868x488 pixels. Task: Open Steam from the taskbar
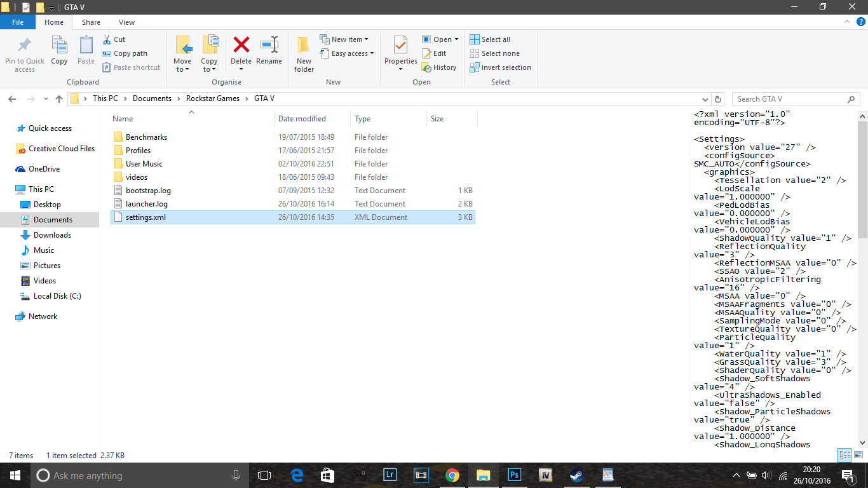(x=576, y=475)
